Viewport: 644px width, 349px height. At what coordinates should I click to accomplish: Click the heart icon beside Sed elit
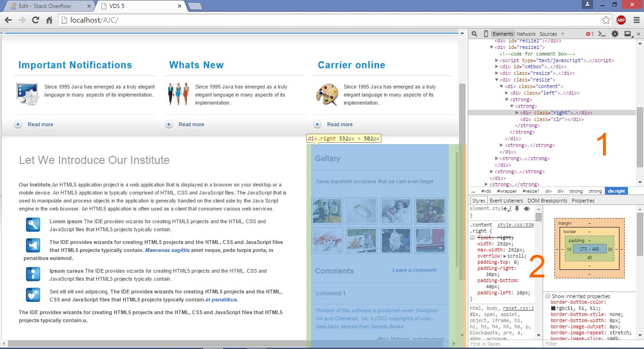(33, 295)
